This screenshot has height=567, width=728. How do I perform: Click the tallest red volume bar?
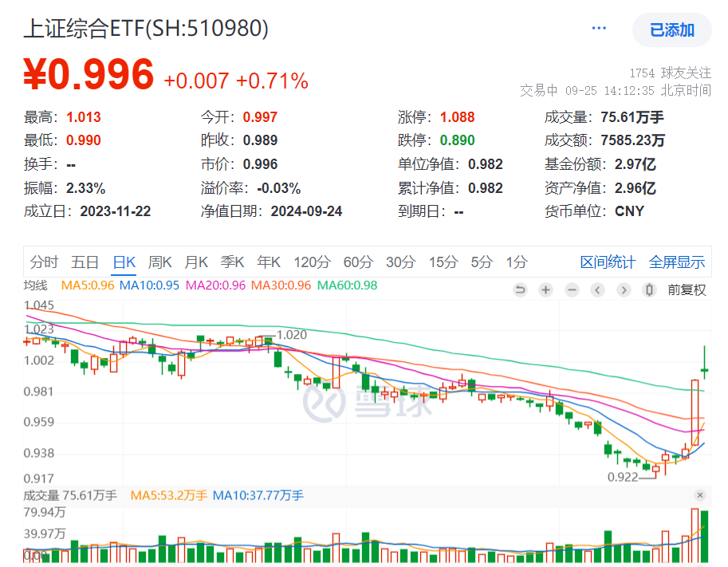pyautogui.click(x=695, y=536)
